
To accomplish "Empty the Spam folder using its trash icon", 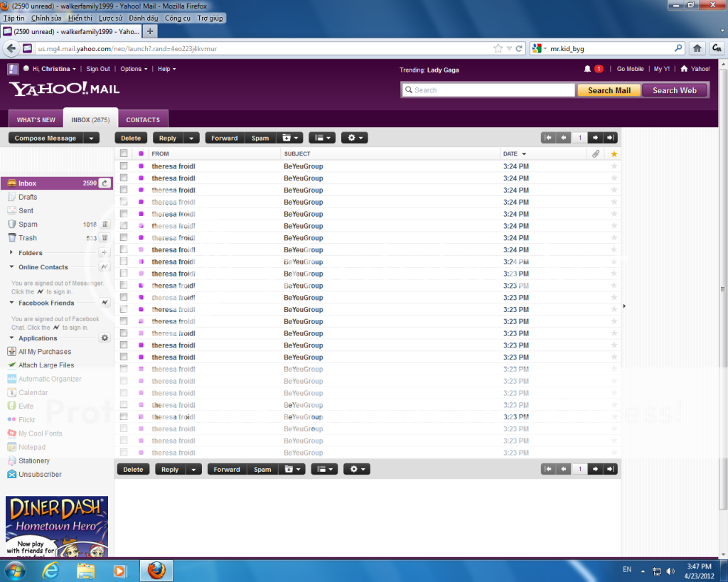I will pyautogui.click(x=105, y=225).
